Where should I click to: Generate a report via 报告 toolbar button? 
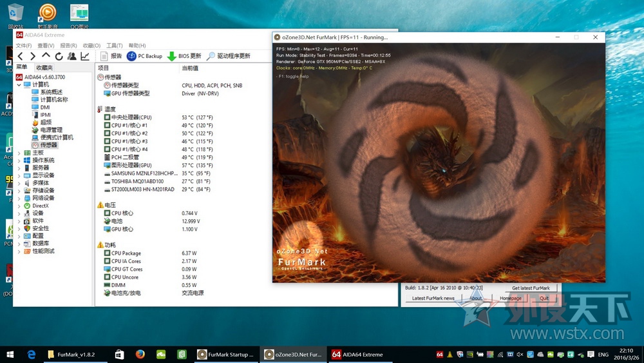(x=111, y=56)
